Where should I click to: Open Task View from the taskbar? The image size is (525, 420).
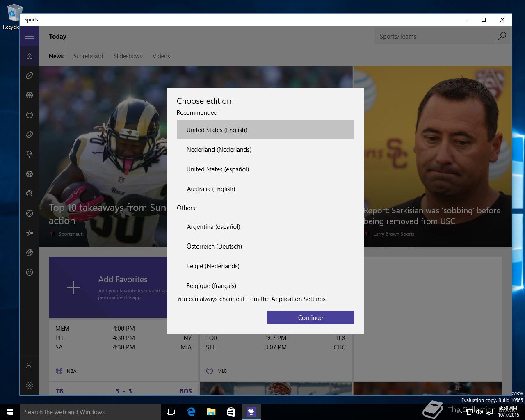pos(171,412)
